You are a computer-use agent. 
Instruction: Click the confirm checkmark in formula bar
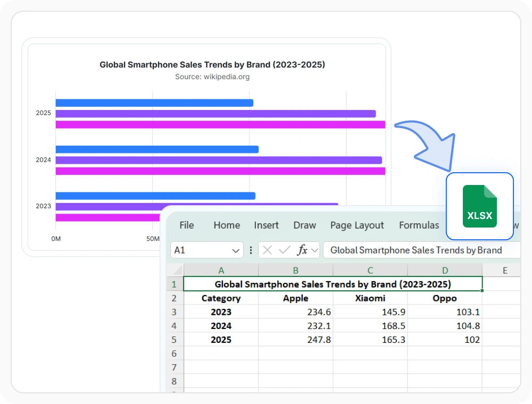coord(284,250)
